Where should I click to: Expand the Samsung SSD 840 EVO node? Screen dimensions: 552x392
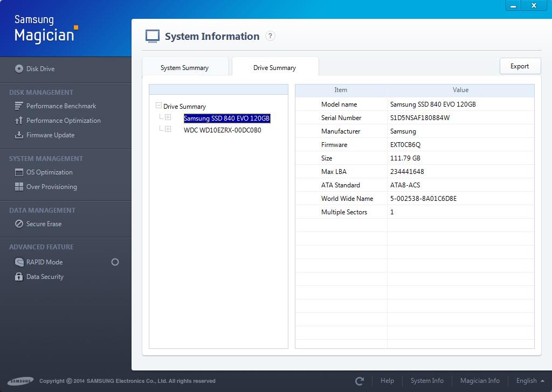[168, 117]
